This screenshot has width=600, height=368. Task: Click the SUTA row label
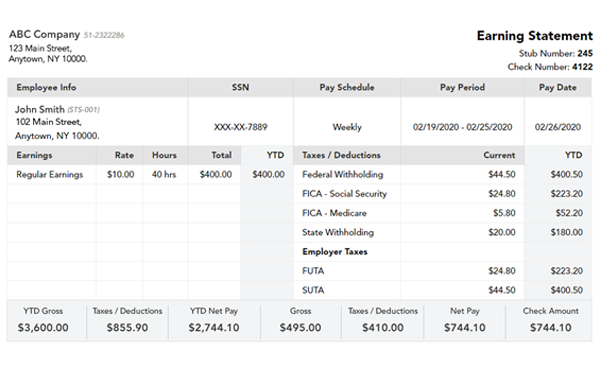(313, 290)
